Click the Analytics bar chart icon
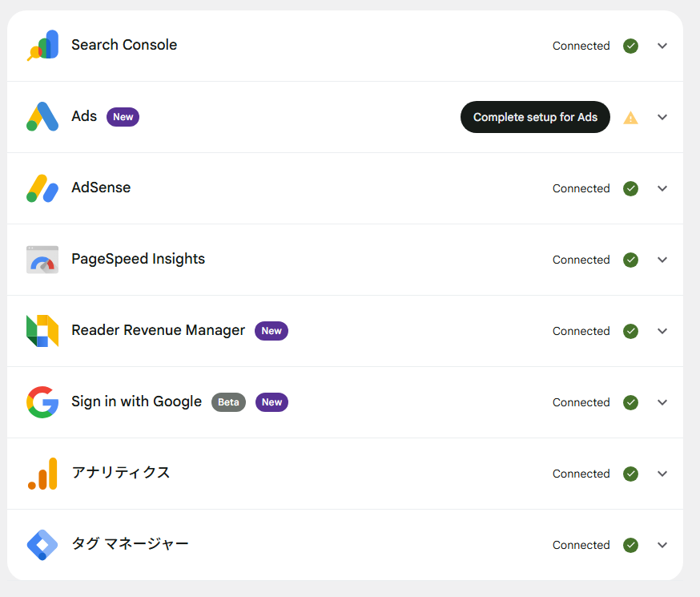Viewport: 700px width, 597px height. point(42,474)
